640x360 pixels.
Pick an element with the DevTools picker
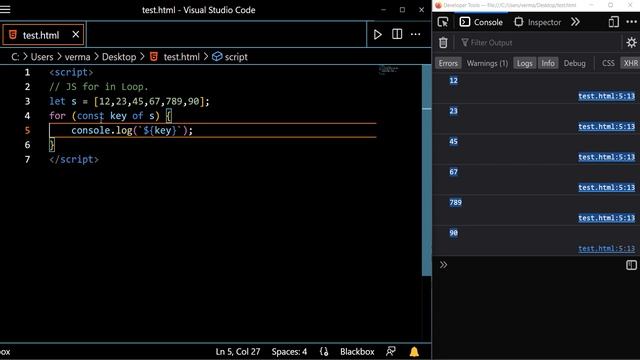[443, 22]
